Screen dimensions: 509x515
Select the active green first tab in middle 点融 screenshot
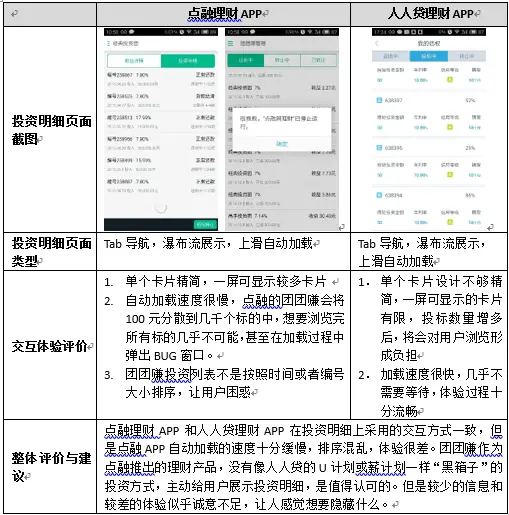coord(246,60)
